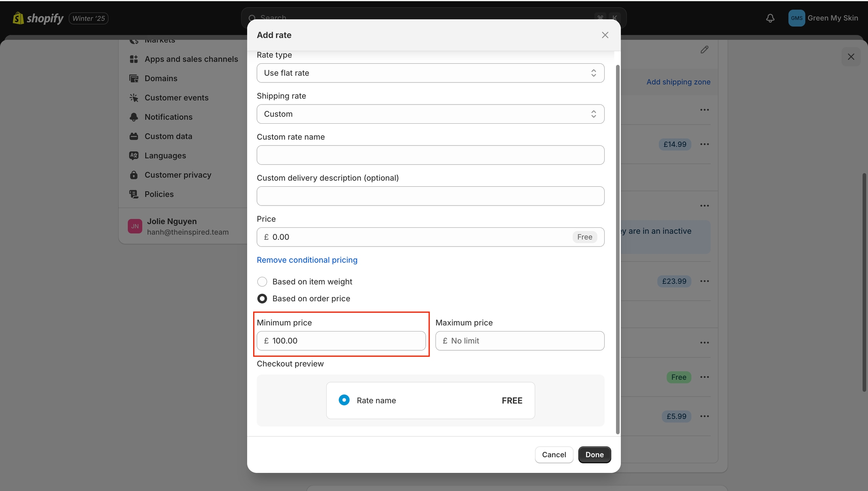Click the pencil edit icon
Image resolution: width=868 pixels, height=491 pixels.
(x=704, y=50)
